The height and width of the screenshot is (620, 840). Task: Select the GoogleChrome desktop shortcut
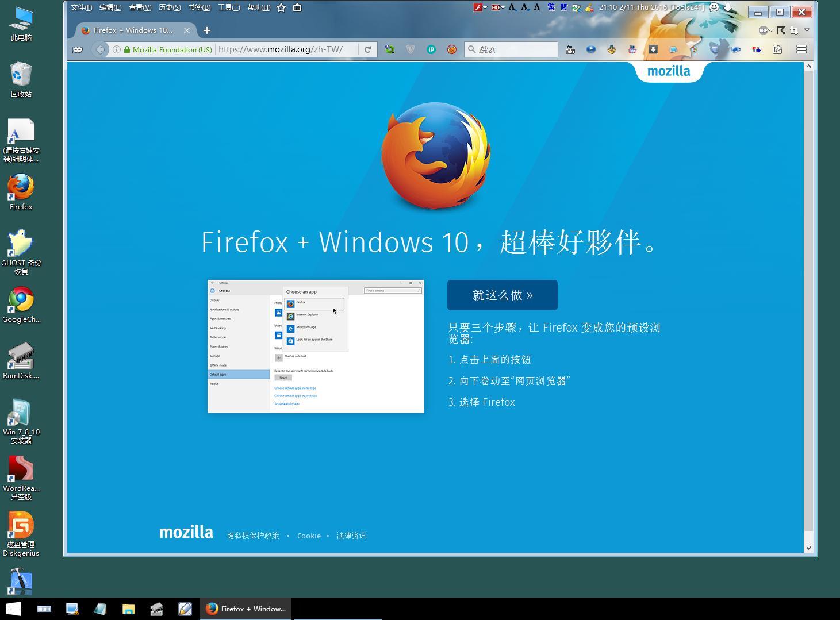click(21, 305)
